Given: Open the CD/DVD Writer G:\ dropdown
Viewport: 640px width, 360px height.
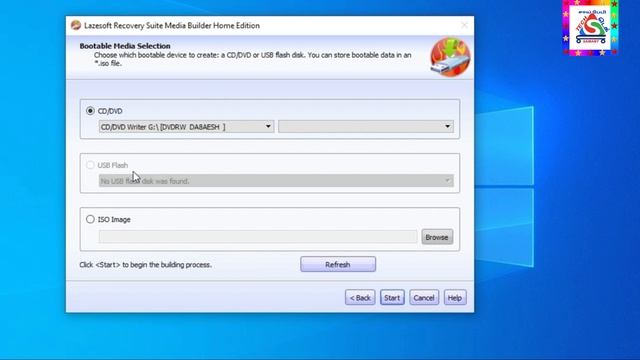Looking at the screenshot, I should (x=186, y=127).
